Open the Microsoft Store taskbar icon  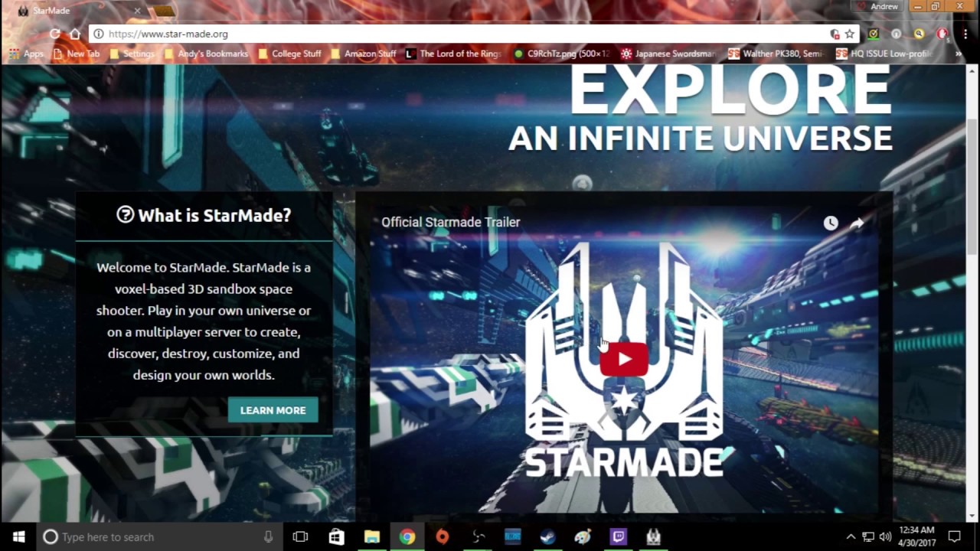[x=336, y=536]
